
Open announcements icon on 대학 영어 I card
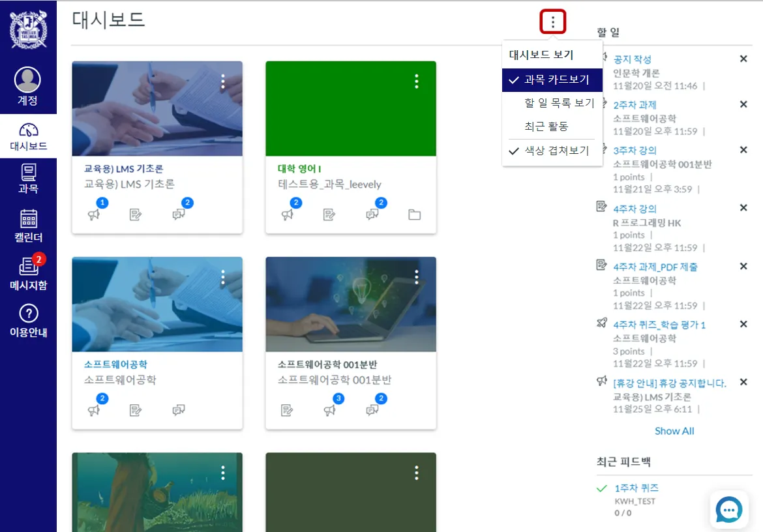point(287,214)
